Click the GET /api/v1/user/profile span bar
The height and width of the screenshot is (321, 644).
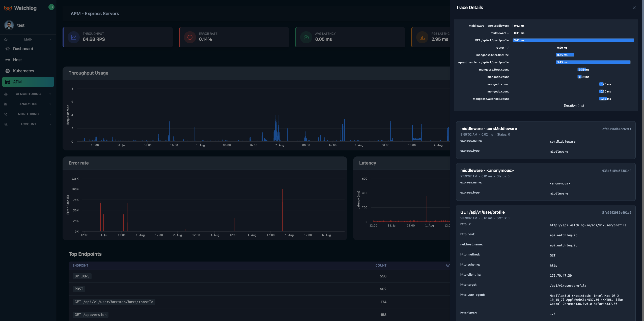click(573, 40)
